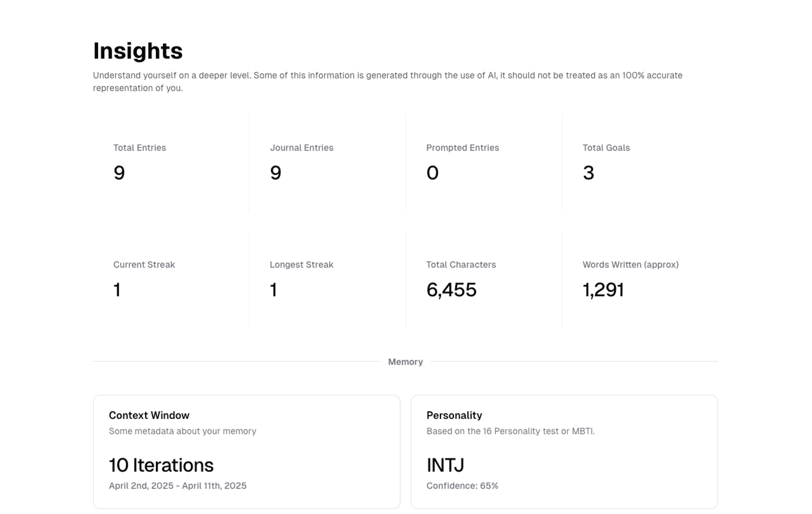This screenshot has height=514, width=812.
Task: Open the Context Window card title
Action: coord(149,415)
